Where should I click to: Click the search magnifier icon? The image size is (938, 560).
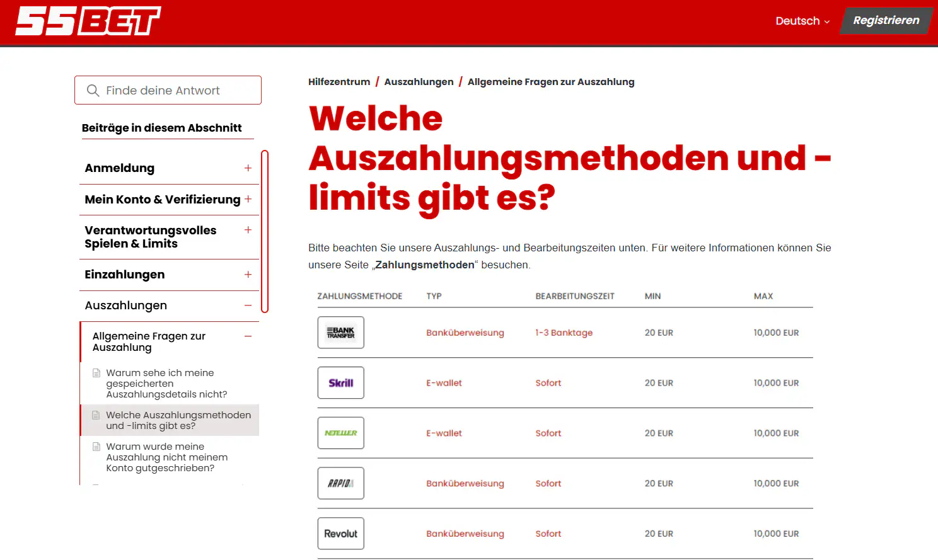click(x=93, y=91)
